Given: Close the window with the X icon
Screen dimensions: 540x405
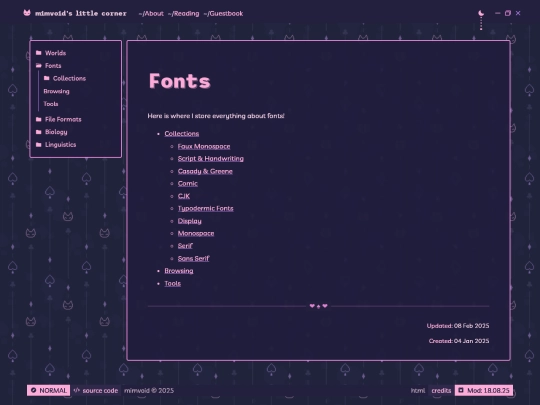Looking at the screenshot, I should point(518,13).
